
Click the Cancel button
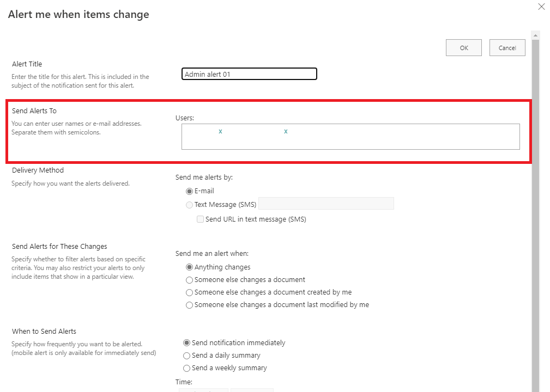[507, 48]
